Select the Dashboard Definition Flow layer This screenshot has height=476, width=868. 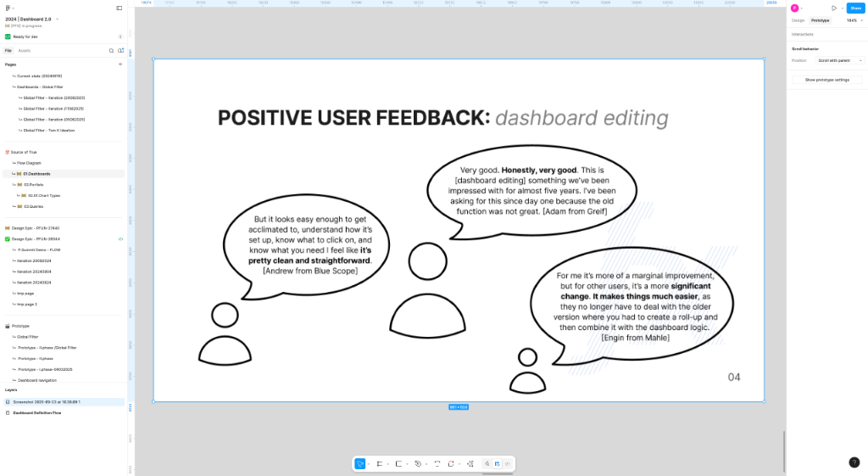37,413
